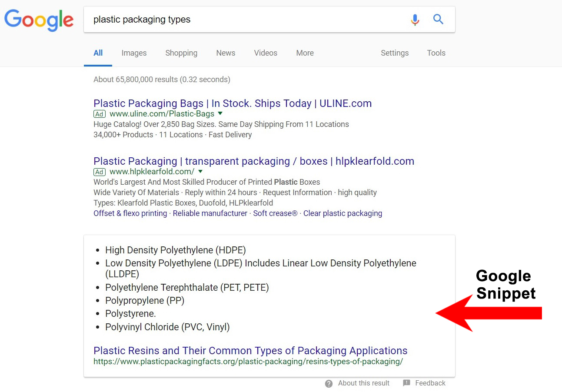This screenshot has height=392, width=562.
Task: Switch to the Shopping tab
Action: pos(181,53)
